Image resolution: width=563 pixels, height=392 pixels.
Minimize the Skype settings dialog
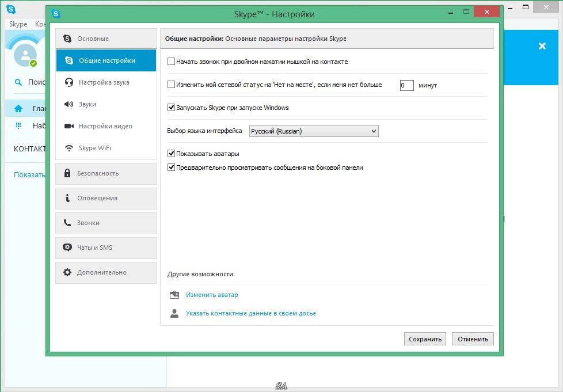pyautogui.click(x=451, y=13)
